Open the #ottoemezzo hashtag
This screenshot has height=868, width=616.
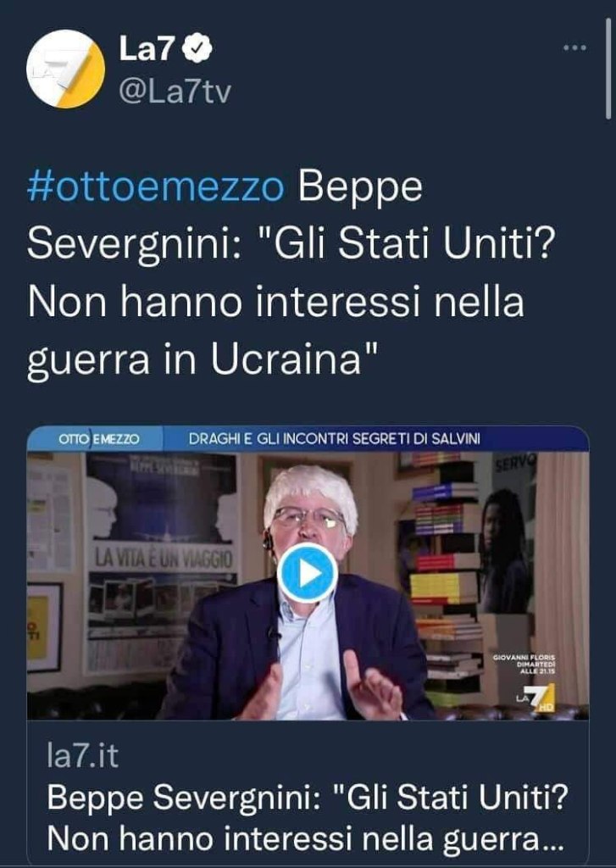[156, 187]
